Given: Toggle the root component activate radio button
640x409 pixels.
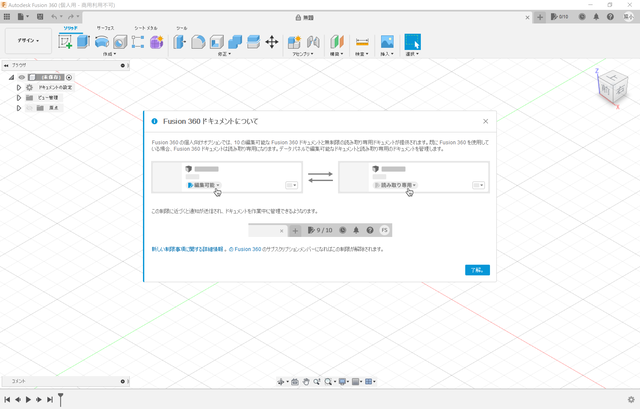Looking at the screenshot, I should [69, 77].
